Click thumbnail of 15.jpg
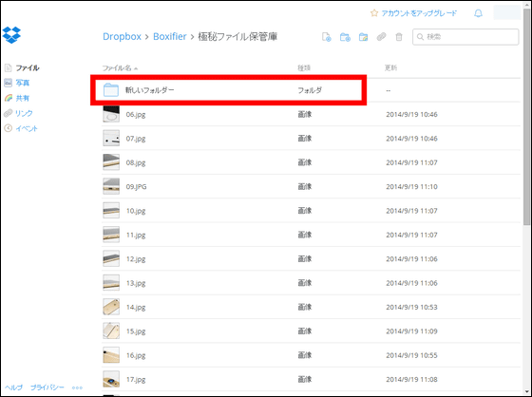 [x=111, y=331]
